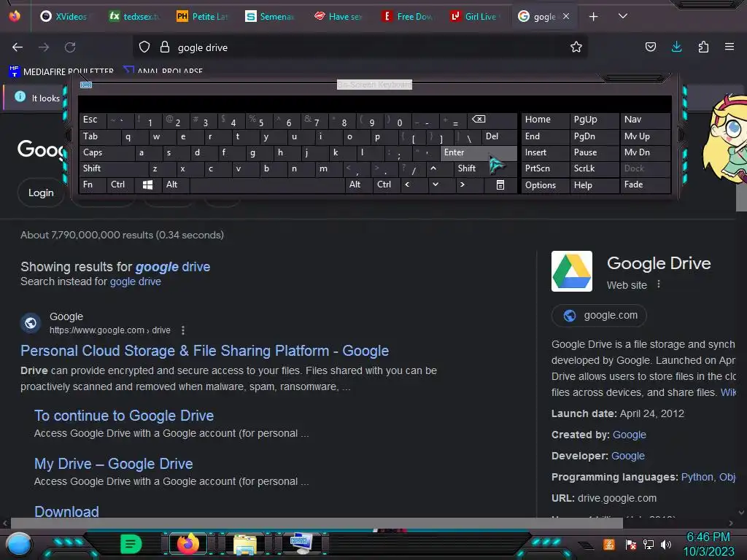This screenshot has width=747, height=560.
Task: Click the address bar showing gogle drive
Action: pyautogui.click(x=360, y=47)
